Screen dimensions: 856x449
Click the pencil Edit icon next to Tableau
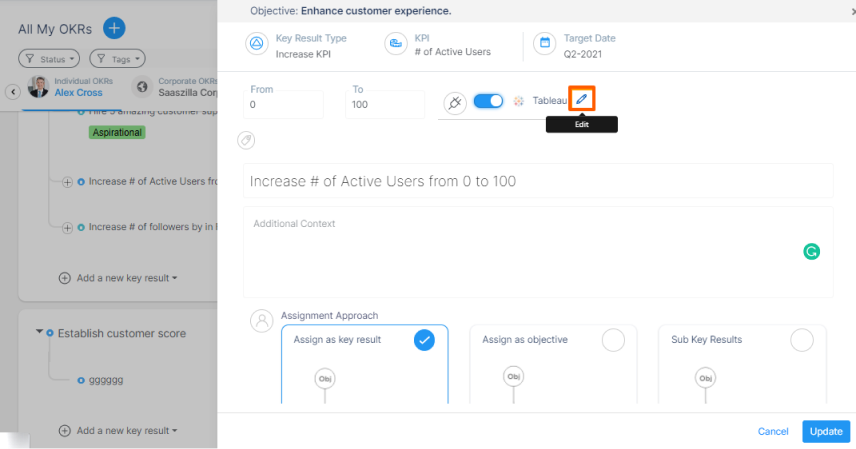click(581, 99)
